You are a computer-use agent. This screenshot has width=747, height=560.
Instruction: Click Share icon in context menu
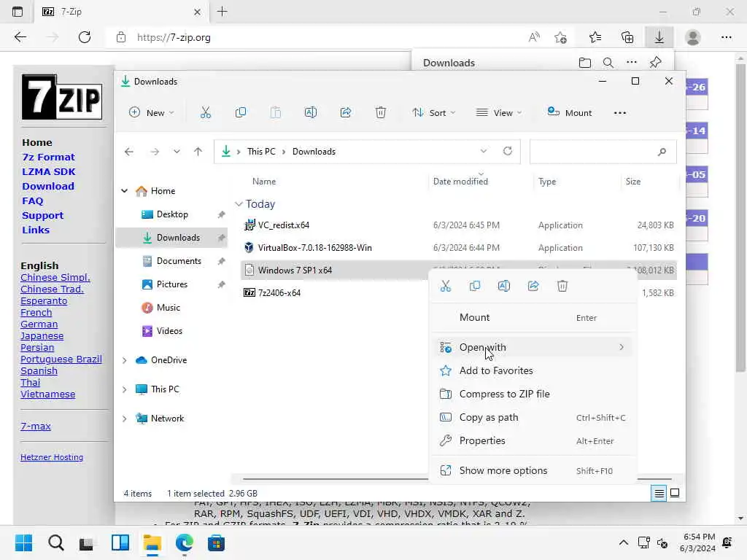[533, 286]
